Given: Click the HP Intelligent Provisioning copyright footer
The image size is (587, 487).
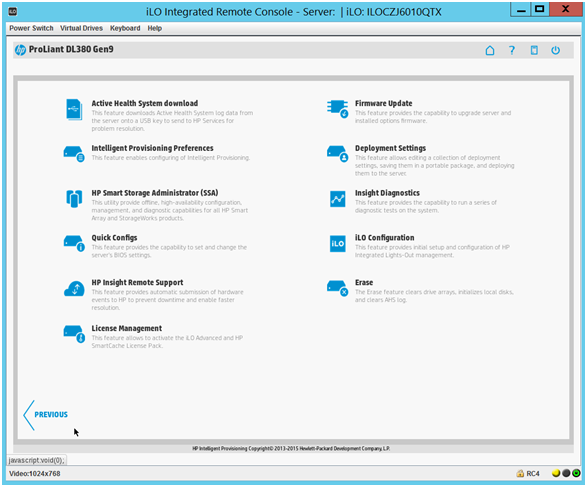Looking at the screenshot, I should (291, 448).
